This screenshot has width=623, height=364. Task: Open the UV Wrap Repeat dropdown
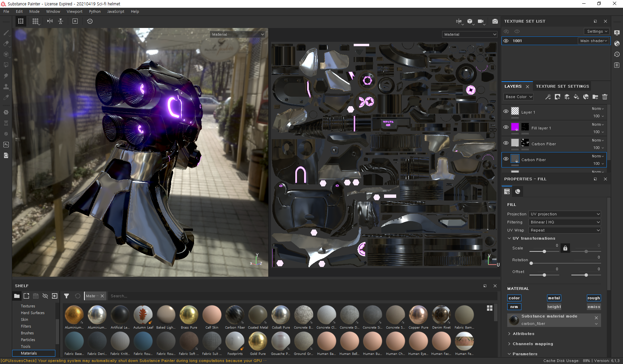[x=565, y=230]
